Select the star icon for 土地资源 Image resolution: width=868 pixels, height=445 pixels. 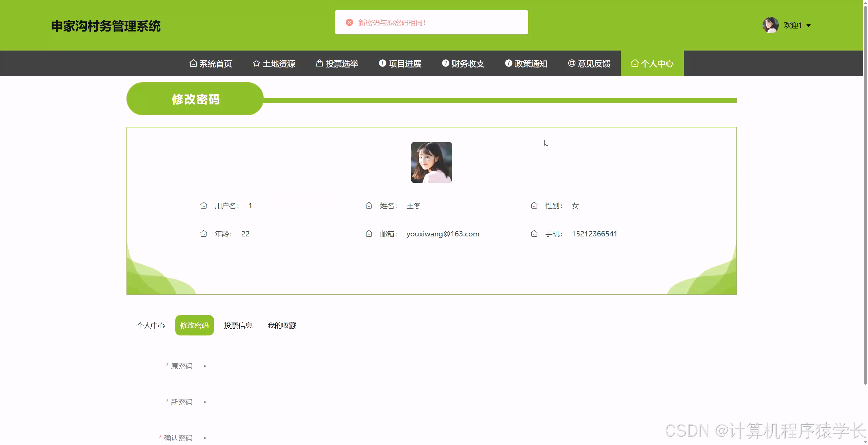click(x=256, y=63)
